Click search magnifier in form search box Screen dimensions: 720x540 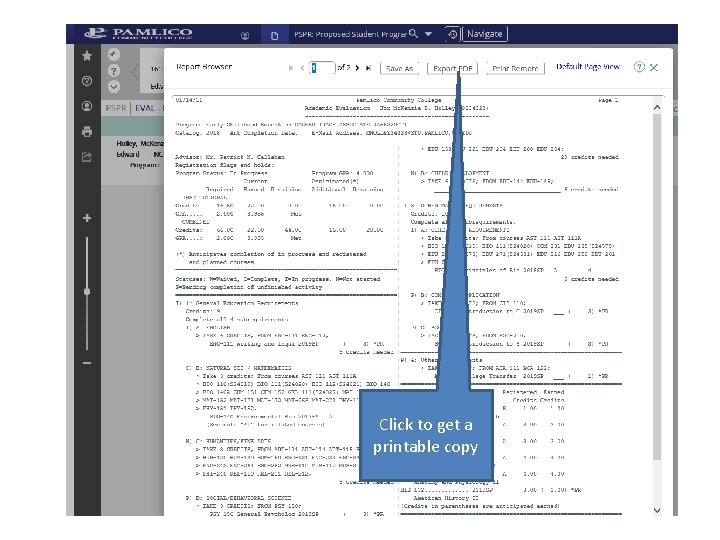tap(413, 34)
